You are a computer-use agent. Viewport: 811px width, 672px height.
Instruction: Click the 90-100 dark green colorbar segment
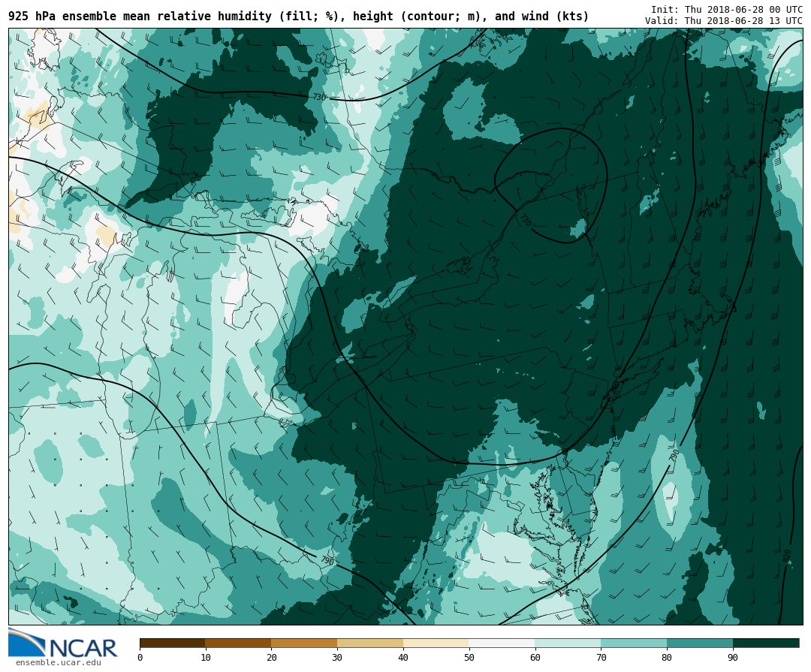(x=766, y=643)
